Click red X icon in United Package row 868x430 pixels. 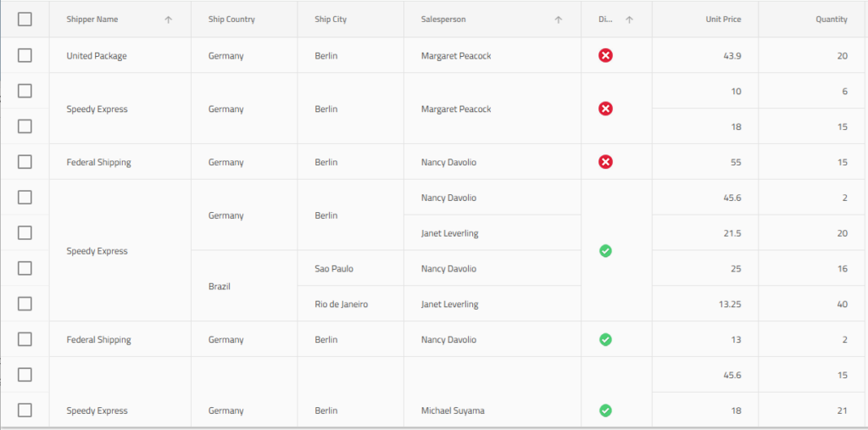(605, 56)
